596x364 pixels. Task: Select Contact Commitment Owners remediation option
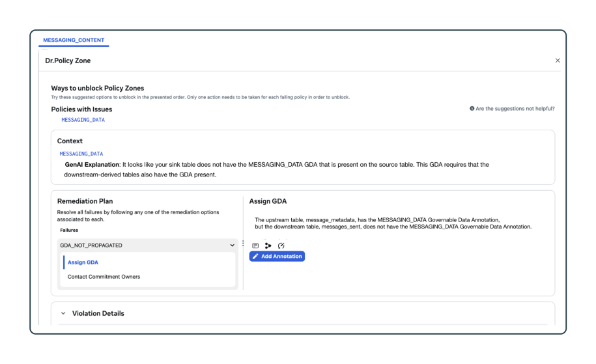click(104, 277)
